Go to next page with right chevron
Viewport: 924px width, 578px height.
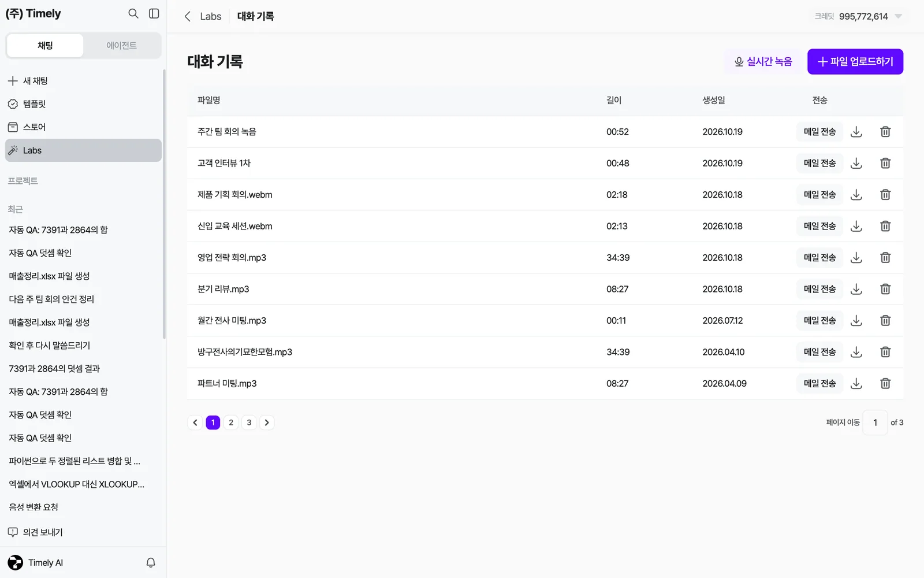pos(267,423)
